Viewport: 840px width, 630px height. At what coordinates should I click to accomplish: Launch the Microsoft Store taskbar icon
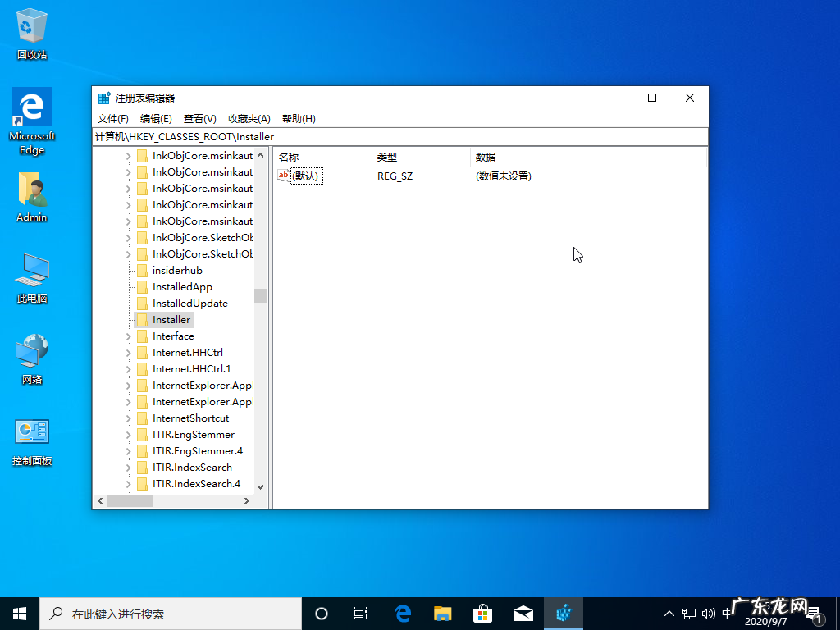click(x=482, y=613)
